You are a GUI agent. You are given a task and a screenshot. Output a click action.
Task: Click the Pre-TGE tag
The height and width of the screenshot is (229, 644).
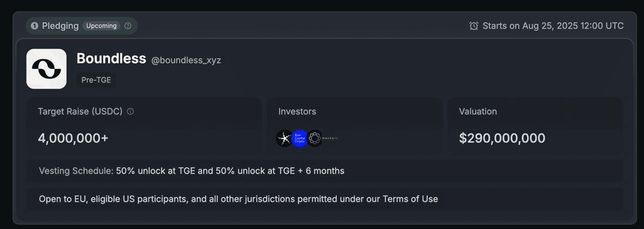[96, 80]
